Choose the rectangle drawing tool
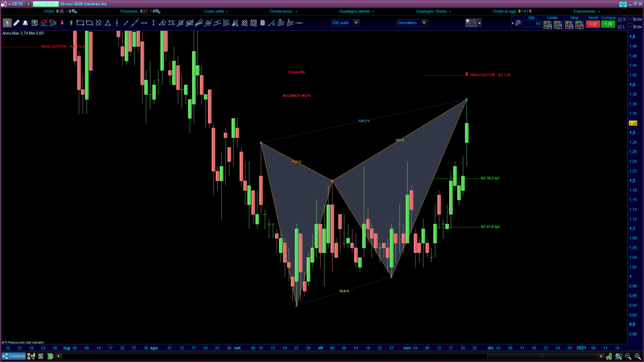The width and height of the screenshot is (644, 362). [80, 23]
